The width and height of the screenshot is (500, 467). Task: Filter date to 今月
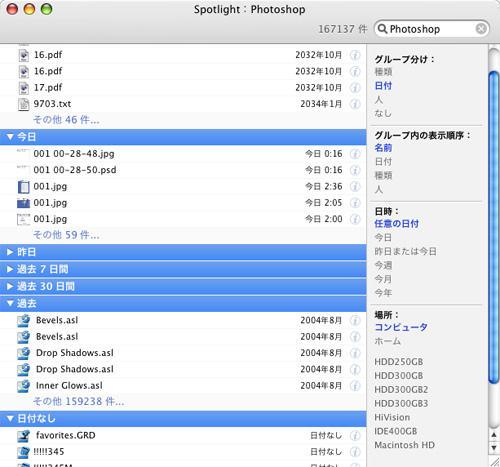(x=383, y=279)
